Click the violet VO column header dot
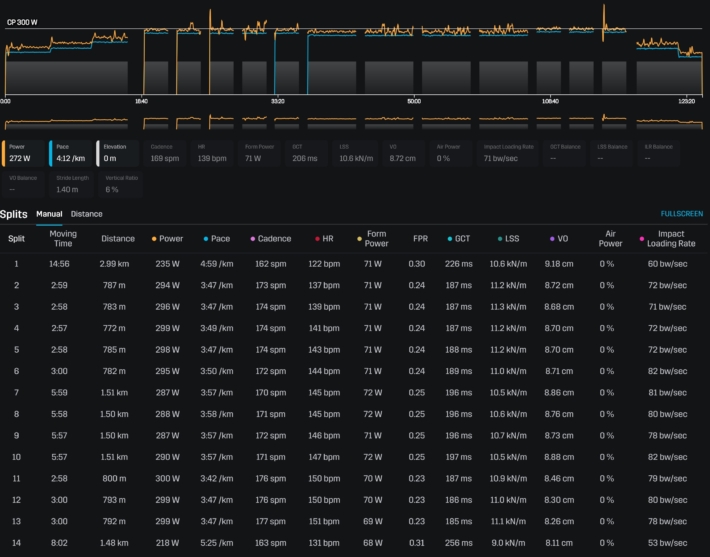The width and height of the screenshot is (710, 557). 551,239
